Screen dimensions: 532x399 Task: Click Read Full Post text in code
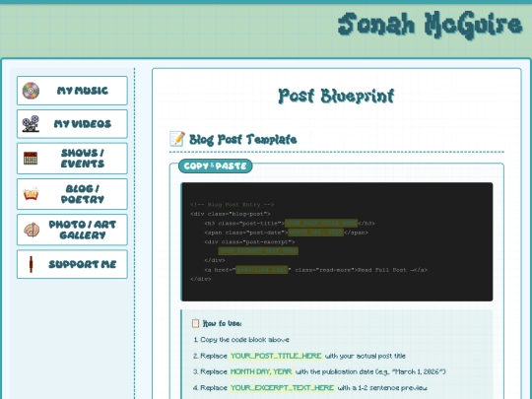[x=382, y=270]
